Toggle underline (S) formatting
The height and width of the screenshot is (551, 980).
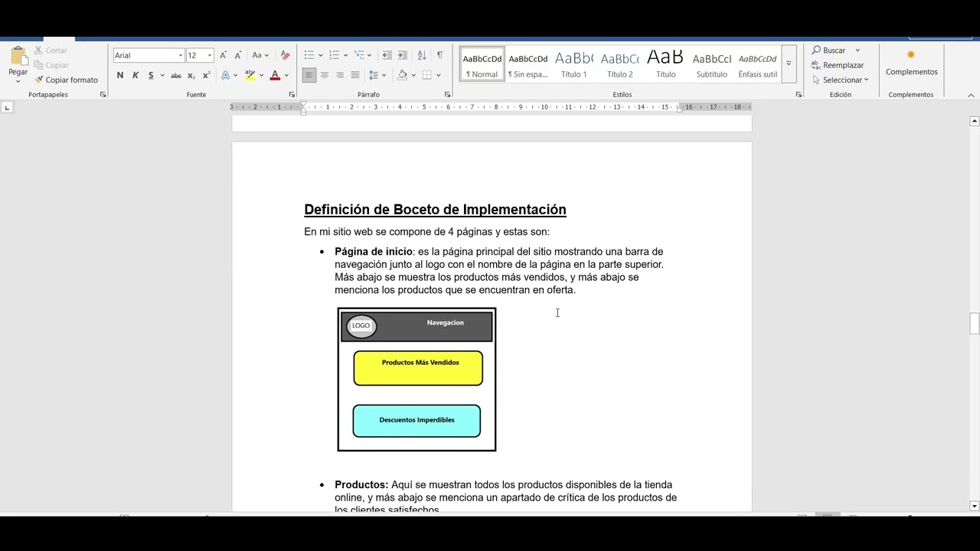(151, 75)
